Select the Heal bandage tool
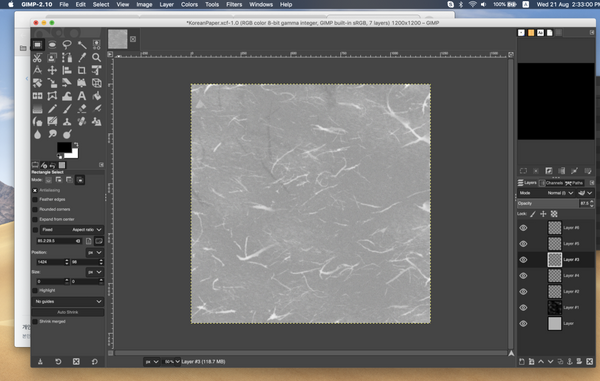 click(82, 122)
